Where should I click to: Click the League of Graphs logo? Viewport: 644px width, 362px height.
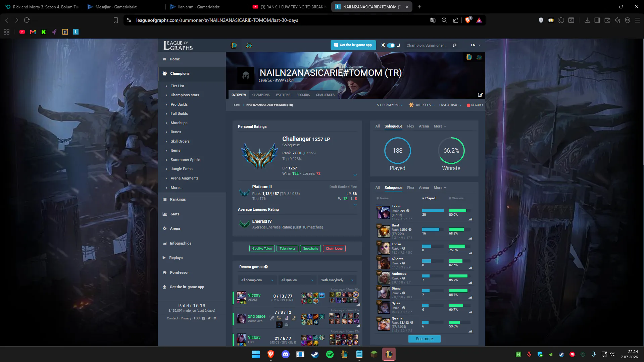[178, 45]
